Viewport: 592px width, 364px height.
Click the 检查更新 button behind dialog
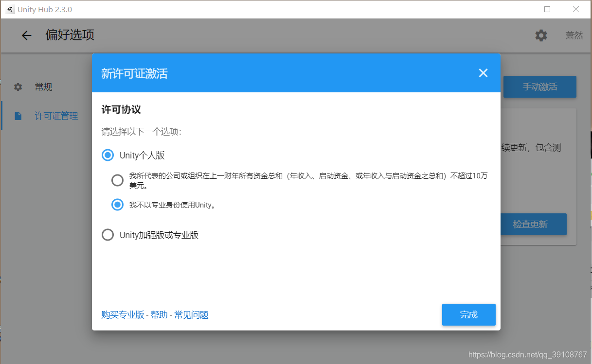coord(533,225)
